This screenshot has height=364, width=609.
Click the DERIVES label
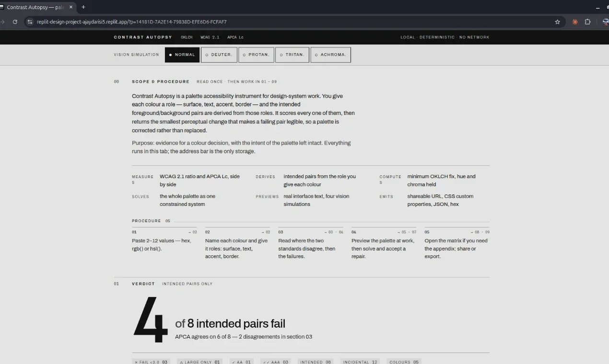tap(266, 177)
